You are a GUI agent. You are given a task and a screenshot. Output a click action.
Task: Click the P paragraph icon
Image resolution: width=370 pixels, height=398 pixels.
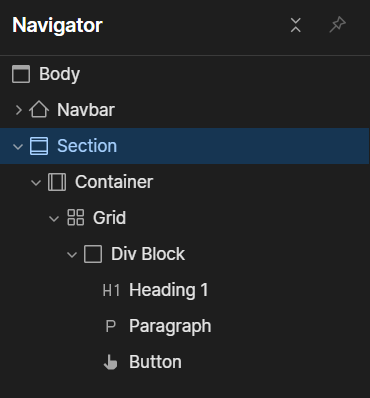coord(110,326)
